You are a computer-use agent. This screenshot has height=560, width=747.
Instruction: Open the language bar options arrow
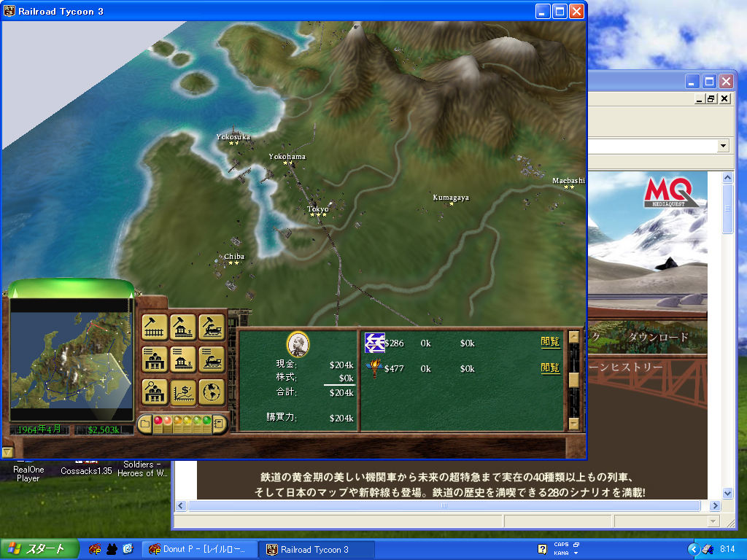click(x=576, y=553)
